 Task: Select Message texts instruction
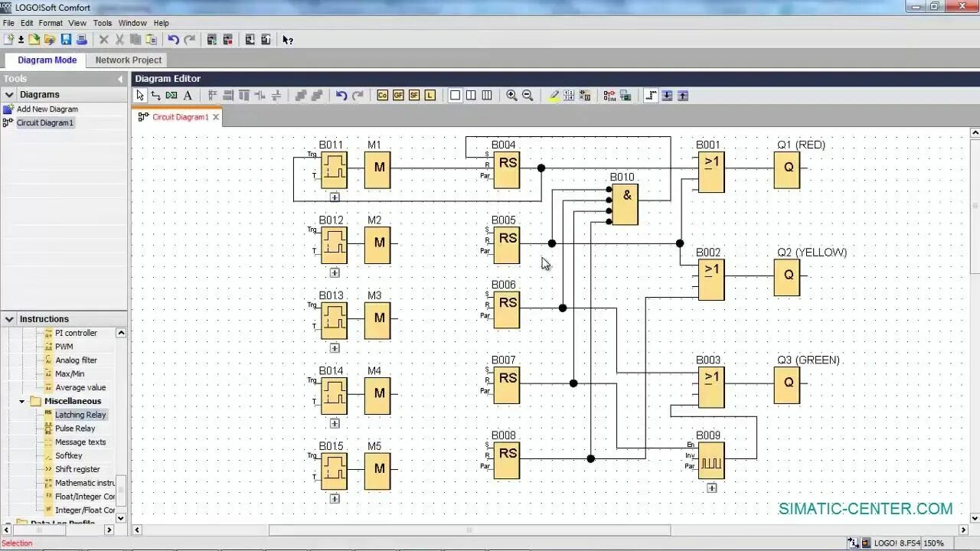[80, 442]
